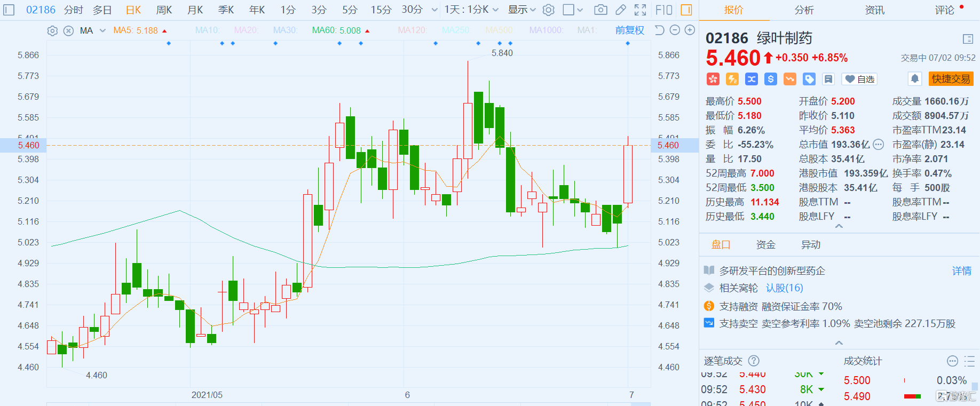Open the 资讯 news tab
Image resolution: width=980 pixels, height=406 pixels.
pyautogui.click(x=875, y=10)
